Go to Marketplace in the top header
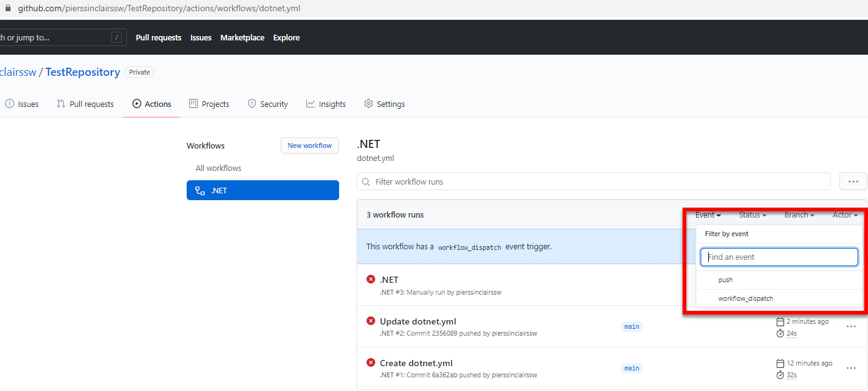The height and width of the screenshot is (391, 868). 242,37
